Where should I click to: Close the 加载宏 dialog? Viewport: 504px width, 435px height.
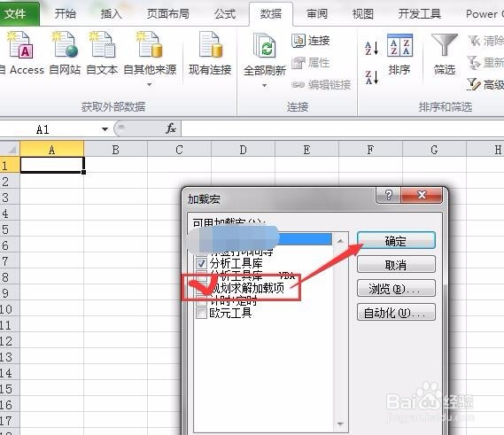[x=422, y=195]
